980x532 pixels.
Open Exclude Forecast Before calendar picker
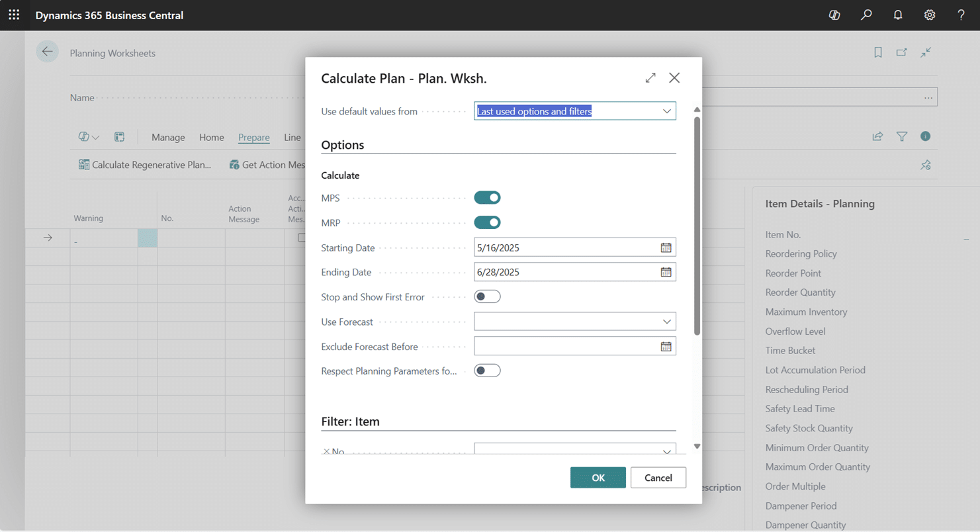tap(666, 346)
